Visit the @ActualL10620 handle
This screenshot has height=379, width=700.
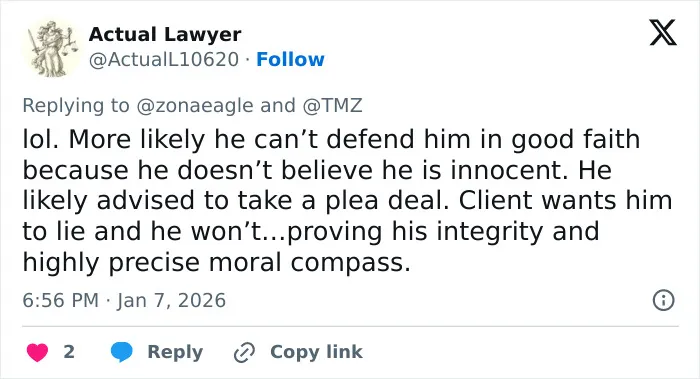click(164, 59)
